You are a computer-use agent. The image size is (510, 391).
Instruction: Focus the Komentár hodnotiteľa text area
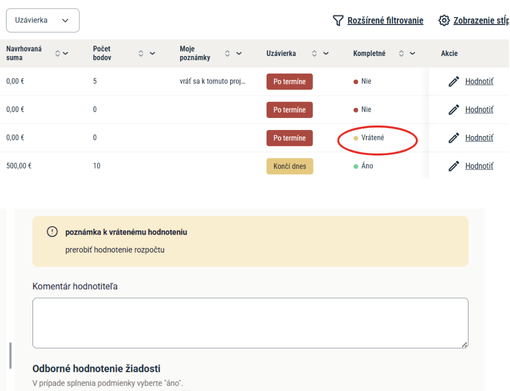coord(250,323)
